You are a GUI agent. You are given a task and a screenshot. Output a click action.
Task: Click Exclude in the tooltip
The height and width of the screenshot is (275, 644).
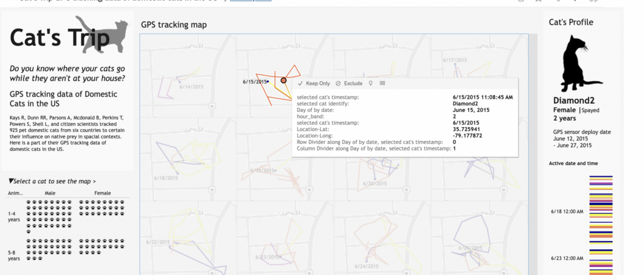(x=349, y=83)
